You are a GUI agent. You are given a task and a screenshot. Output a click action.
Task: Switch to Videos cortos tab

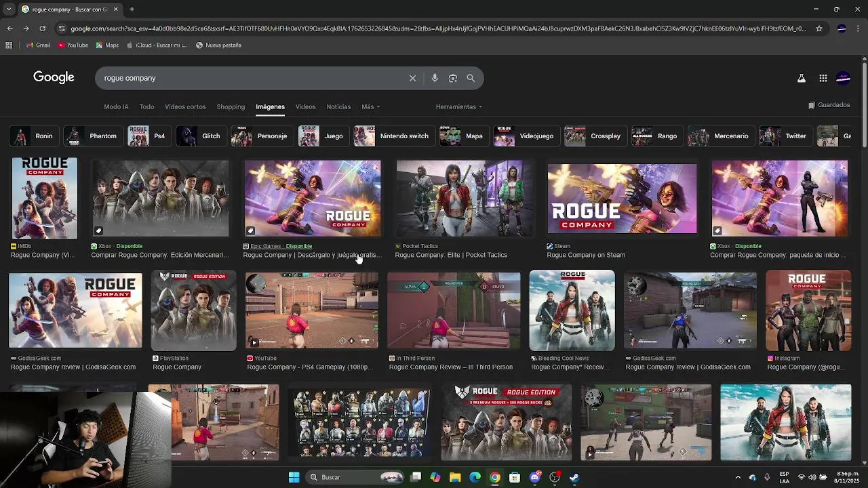(x=185, y=106)
